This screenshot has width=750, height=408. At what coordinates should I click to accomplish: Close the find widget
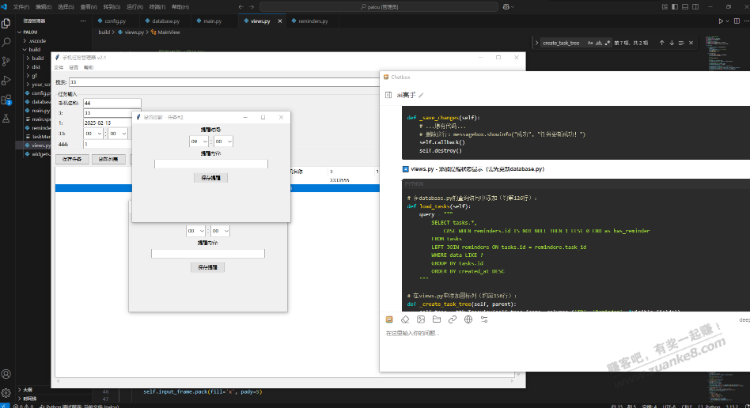[691, 43]
